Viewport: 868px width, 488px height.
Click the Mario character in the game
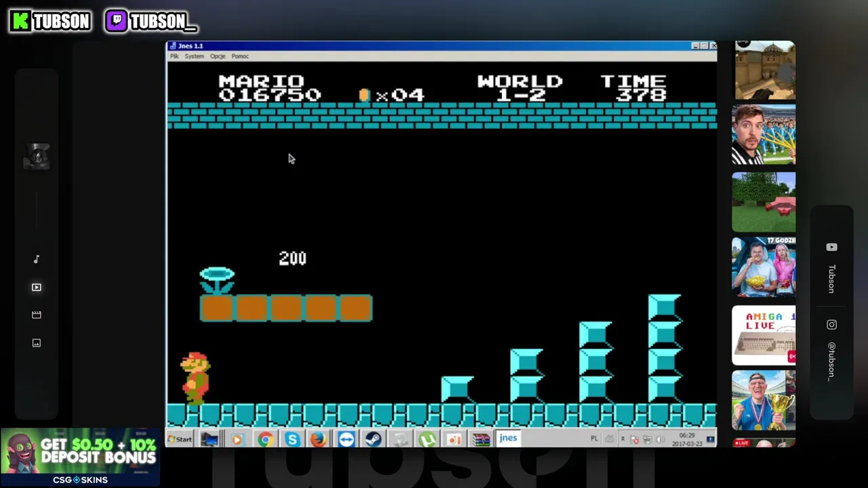(195, 378)
